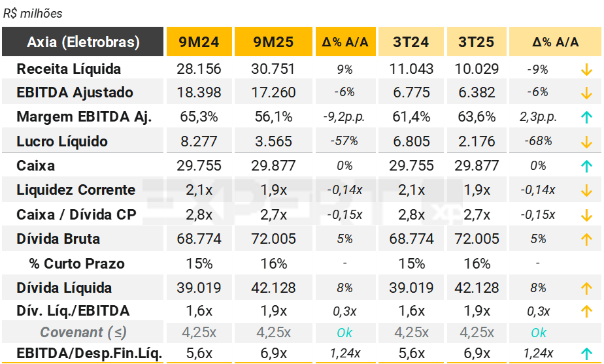The width and height of the screenshot is (604, 364).
Task: Click the 3.565 value in Lucro Líquido row
Action: [x=273, y=142]
